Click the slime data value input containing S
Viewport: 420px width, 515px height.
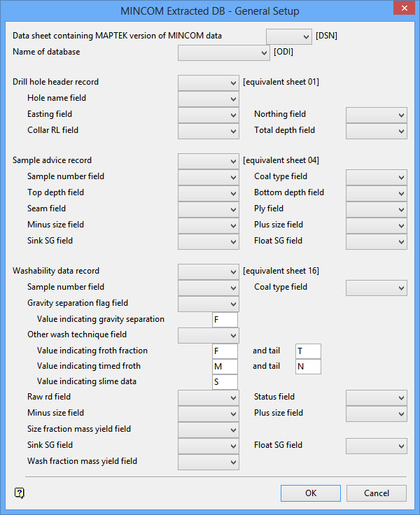click(x=225, y=382)
